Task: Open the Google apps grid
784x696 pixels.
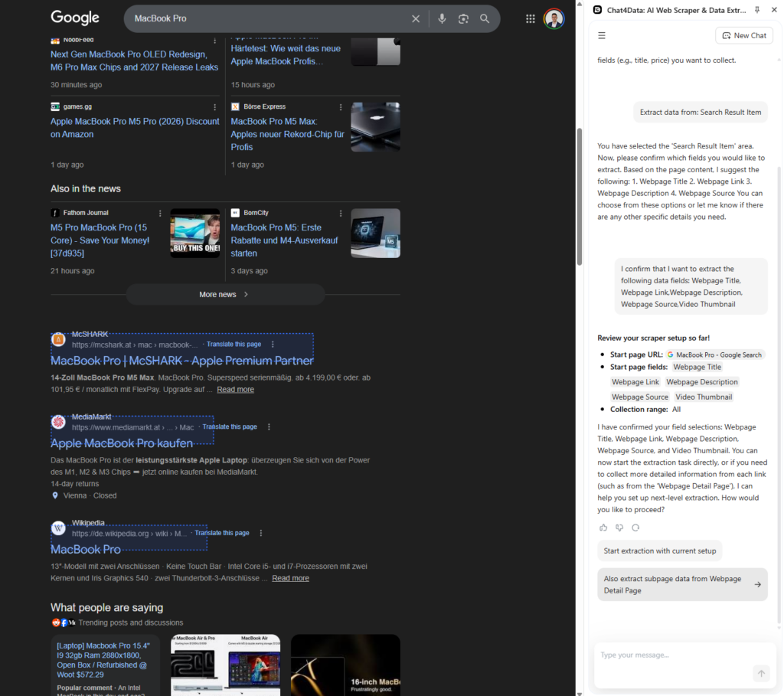Action: click(x=531, y=18)
